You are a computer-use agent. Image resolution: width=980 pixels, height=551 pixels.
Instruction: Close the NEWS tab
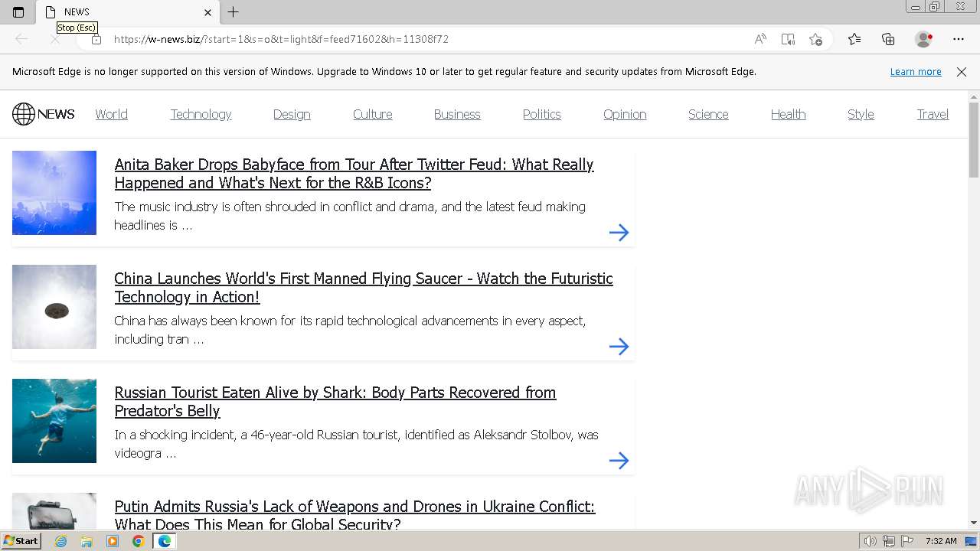207,12
